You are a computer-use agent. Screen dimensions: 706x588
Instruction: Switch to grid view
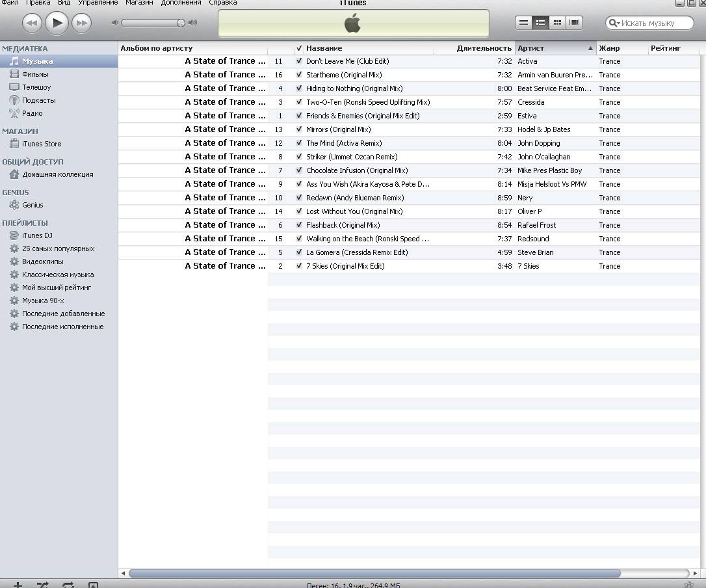tap(557, 23)
